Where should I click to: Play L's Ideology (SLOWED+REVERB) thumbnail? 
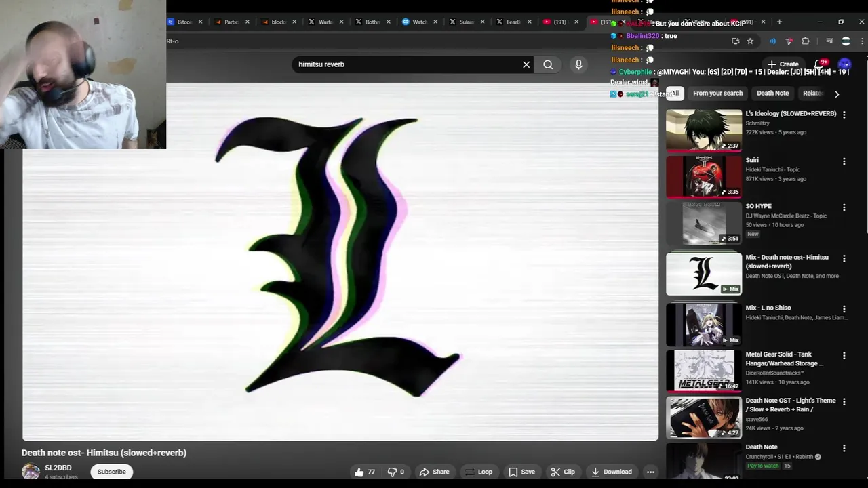point(704,130)
